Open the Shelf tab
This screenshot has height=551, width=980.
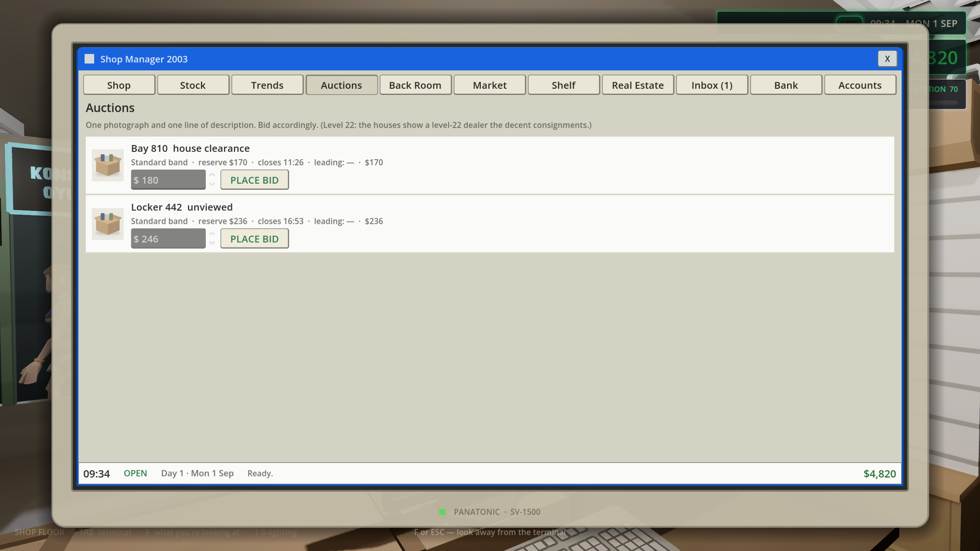pyautogui.click(x=563, y=85)
